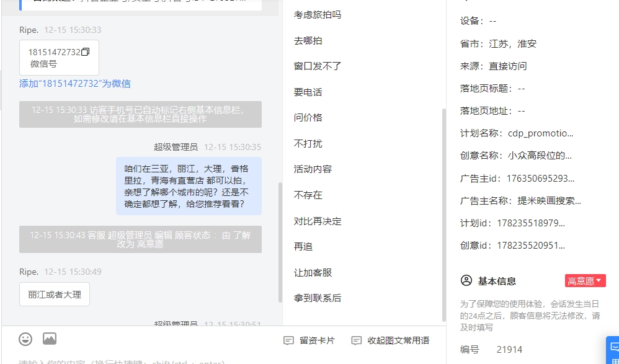Viewport: 619px width, 364px height.
Task: Select the quick phrase 问价格
Action: coord(308,118)
